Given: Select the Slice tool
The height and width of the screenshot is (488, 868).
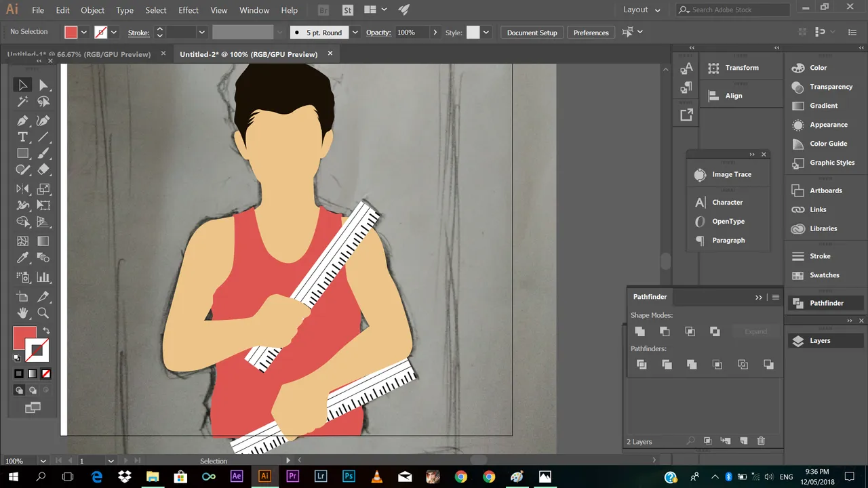Looking at the screenshot, I should 43,296.
